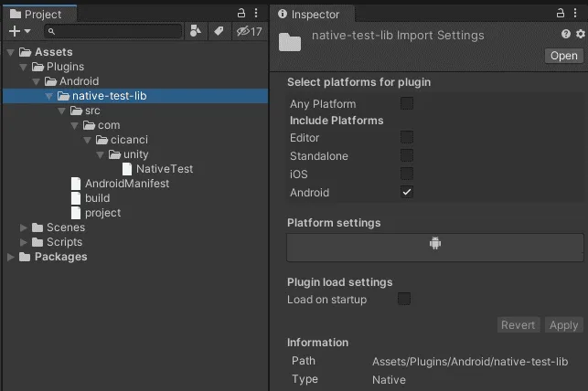
Task: Open Inspector help question mark icon
Action: [x=566, y=34]
